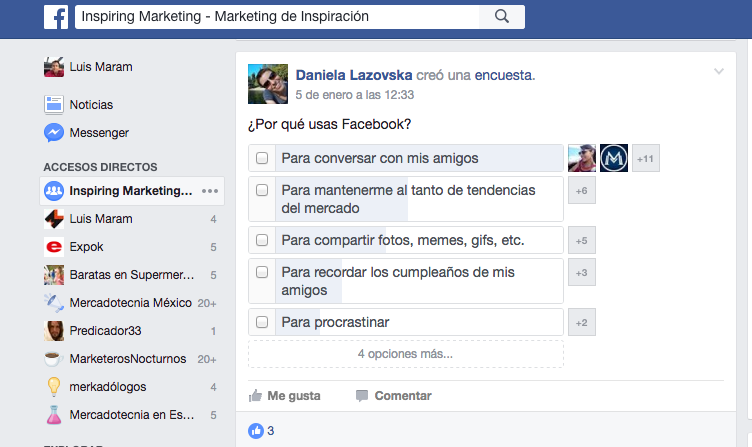The image size is (752, 447).
Task: Open Mercadotecnia México shortcut
Action: click(132, 303)
